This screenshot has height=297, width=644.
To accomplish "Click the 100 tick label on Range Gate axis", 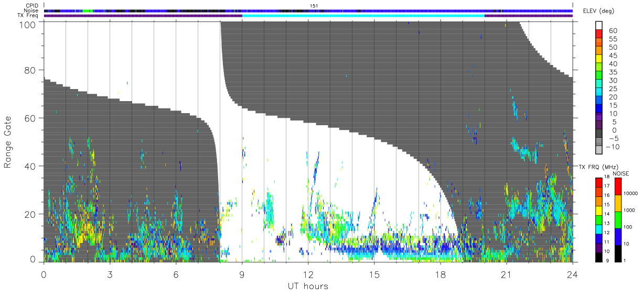I will (x=27, y=25).
